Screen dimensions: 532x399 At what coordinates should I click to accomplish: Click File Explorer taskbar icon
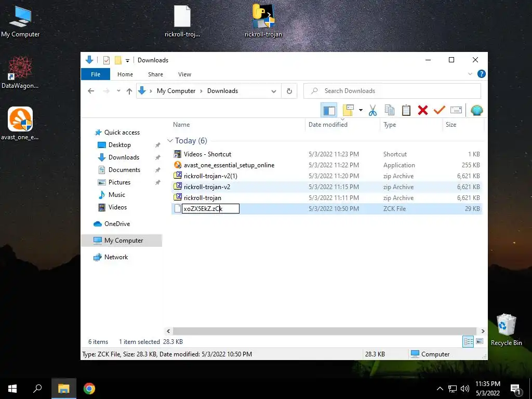click(x=64, y=389)
